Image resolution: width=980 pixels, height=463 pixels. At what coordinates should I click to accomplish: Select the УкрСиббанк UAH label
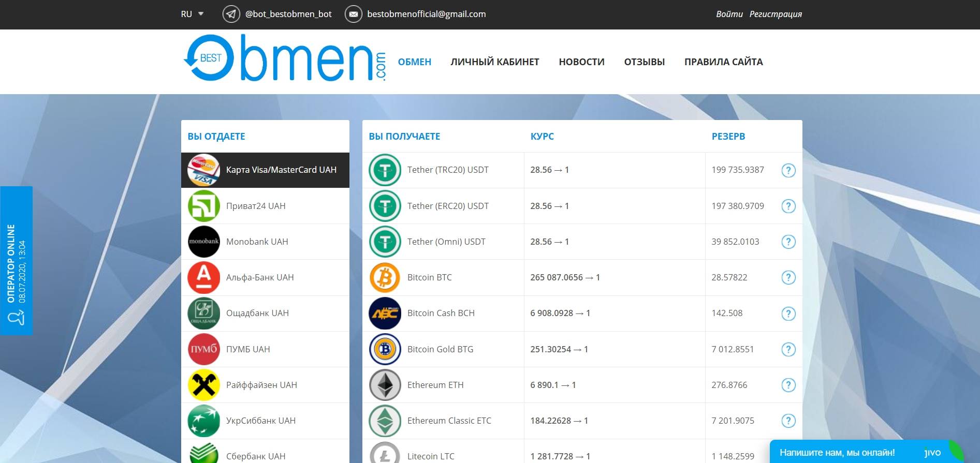(261, 421)
